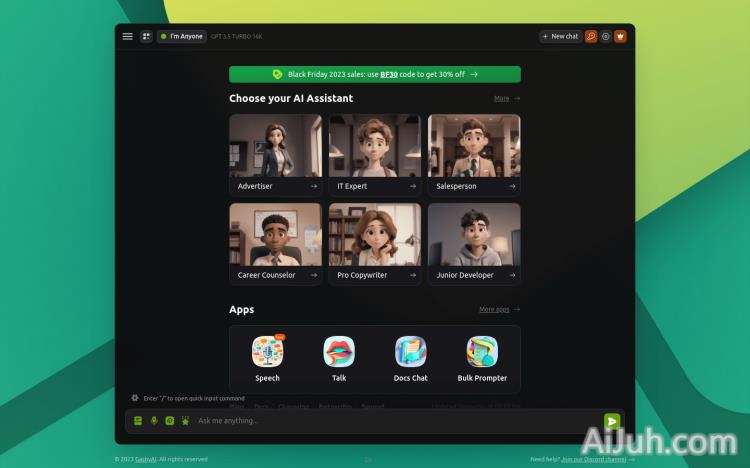Launch the Talk app with lips icon
The height and width of the screenshot is (468, 750).
(339, 352)
